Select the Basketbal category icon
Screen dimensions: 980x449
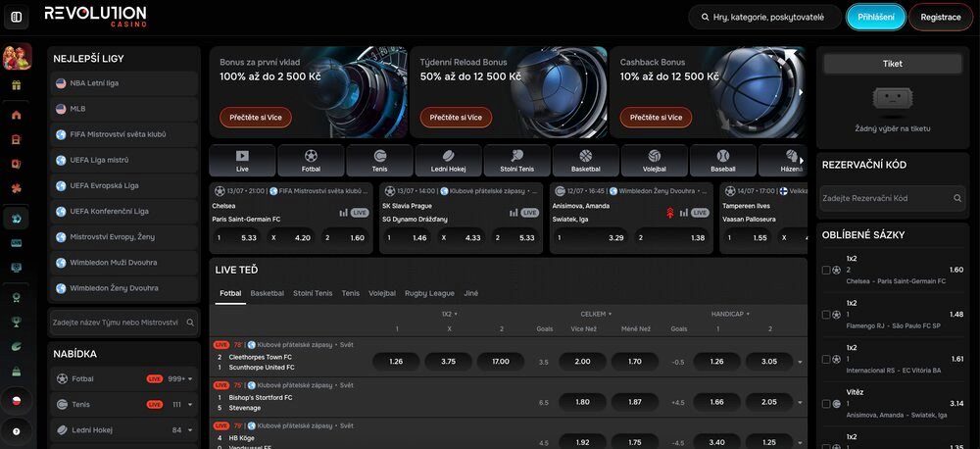tap(586, 161)
